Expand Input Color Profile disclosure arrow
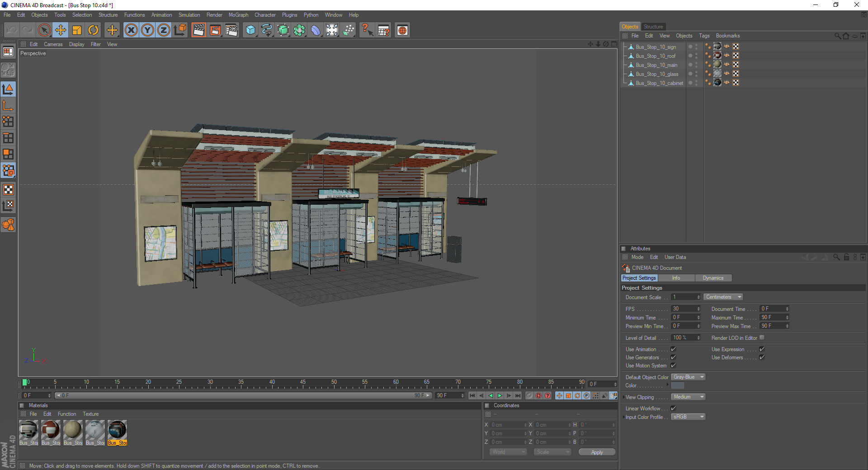This screenshot has height=470, width=868. click(x=623, y=417)
